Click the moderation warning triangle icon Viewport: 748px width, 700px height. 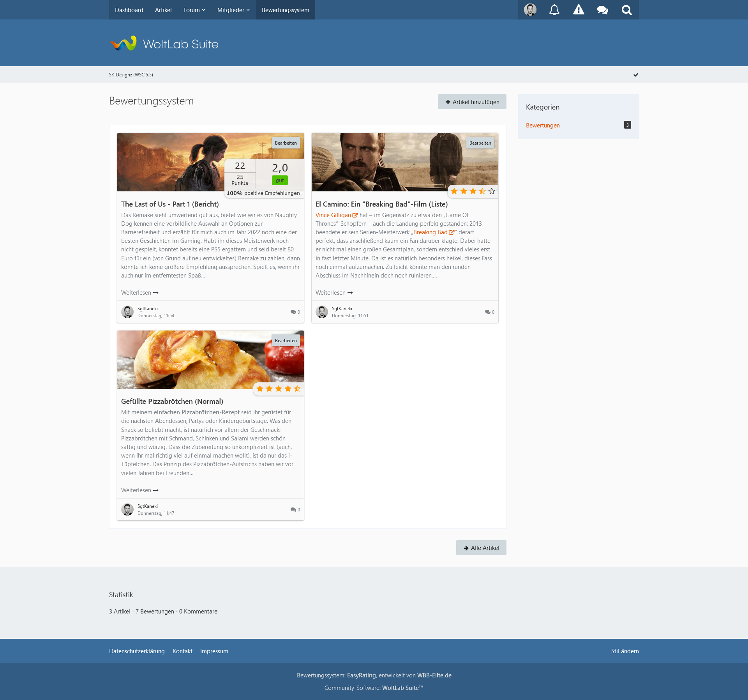579,10
